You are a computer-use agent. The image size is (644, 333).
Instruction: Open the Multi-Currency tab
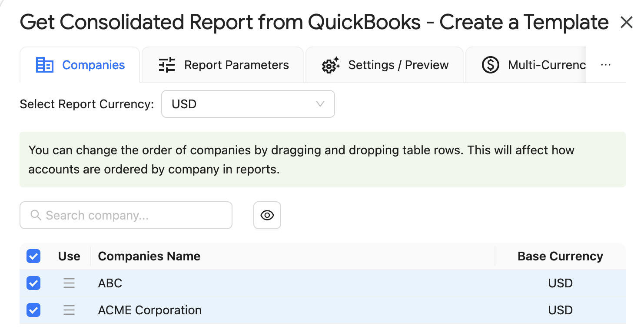[526, 65]
